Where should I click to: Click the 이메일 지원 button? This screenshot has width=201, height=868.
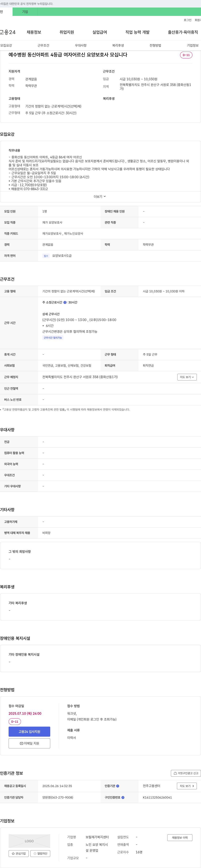coord(29,743)
